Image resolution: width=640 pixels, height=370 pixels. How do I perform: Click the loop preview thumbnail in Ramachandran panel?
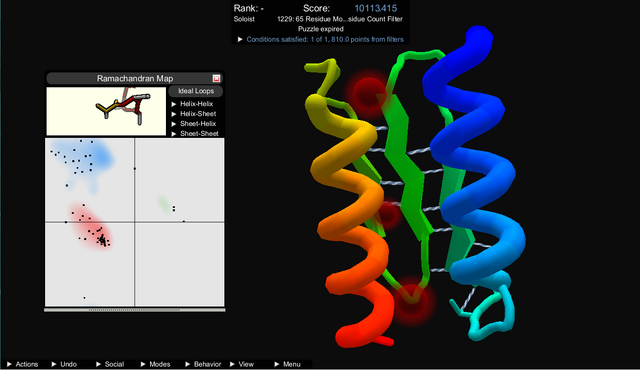[106, 111]
